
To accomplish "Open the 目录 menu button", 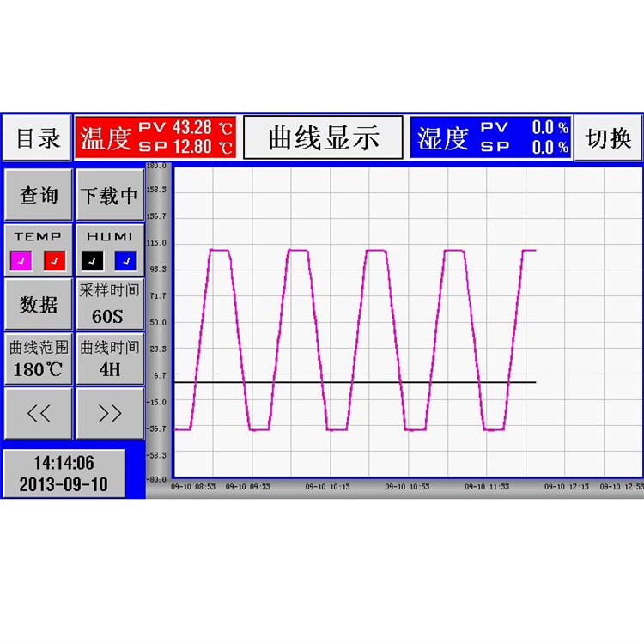I will (x=37, y=137).
